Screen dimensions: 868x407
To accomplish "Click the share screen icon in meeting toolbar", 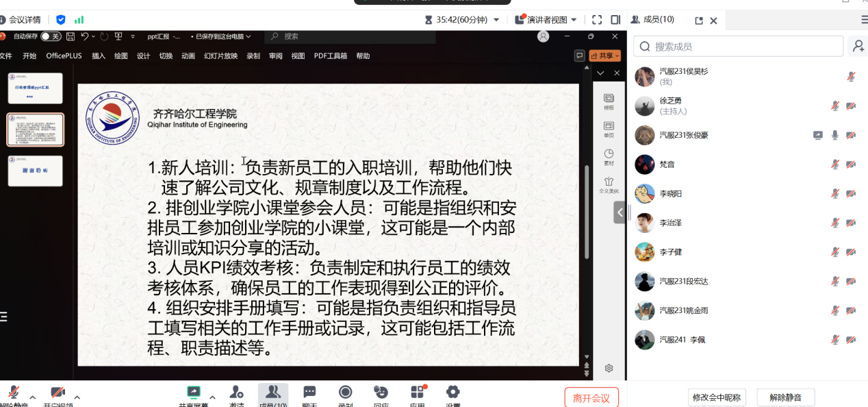I will click(x=194, y=393).
